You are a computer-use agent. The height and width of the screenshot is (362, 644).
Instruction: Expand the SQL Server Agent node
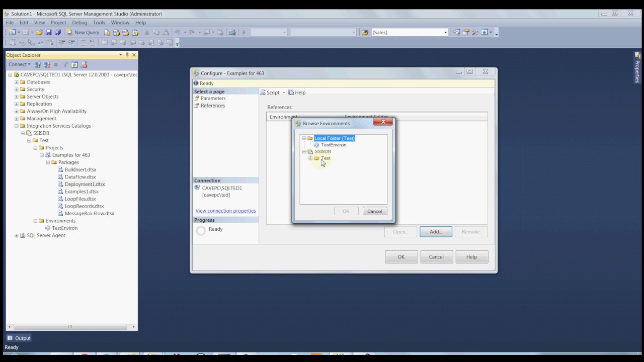click(x=16, y=235)
